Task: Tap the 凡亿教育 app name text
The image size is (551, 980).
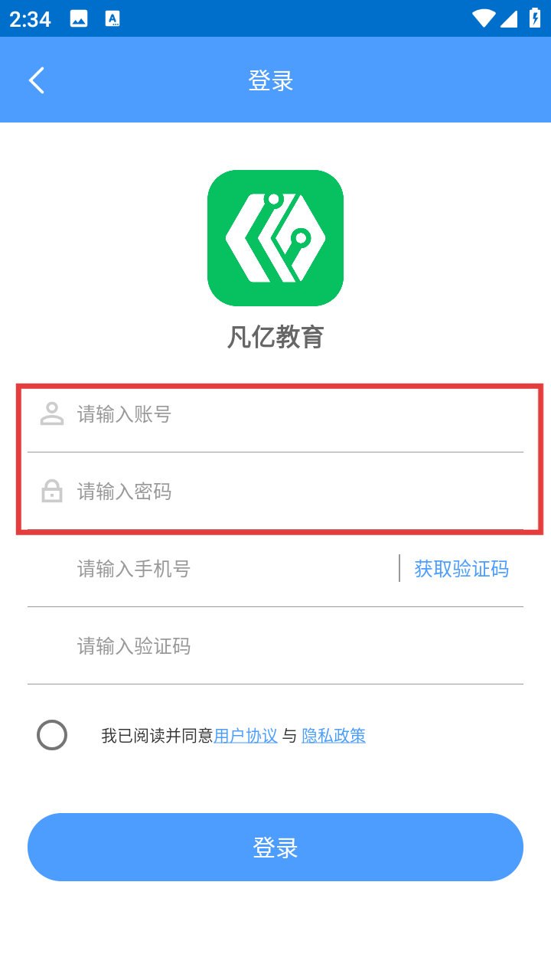Action: pyautogui.click(x=275, y=337)
